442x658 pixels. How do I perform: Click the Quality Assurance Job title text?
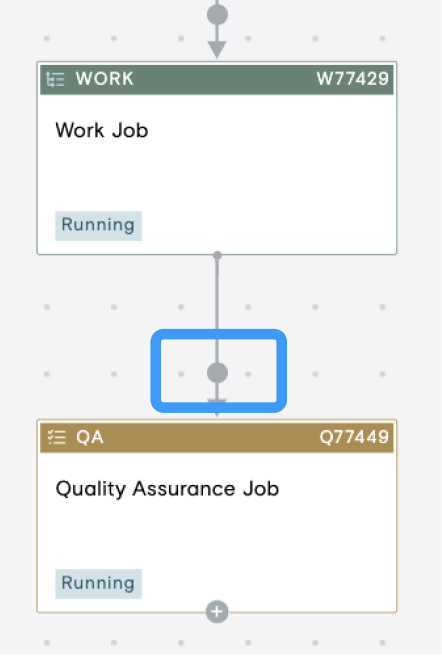[x=167, y=489]
